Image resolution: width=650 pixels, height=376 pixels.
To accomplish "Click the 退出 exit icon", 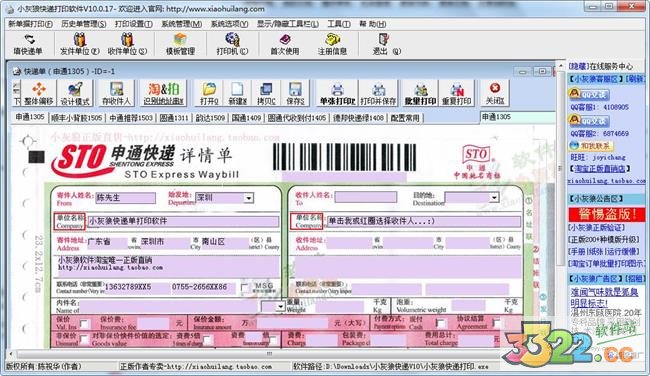I will click(385, 44).
